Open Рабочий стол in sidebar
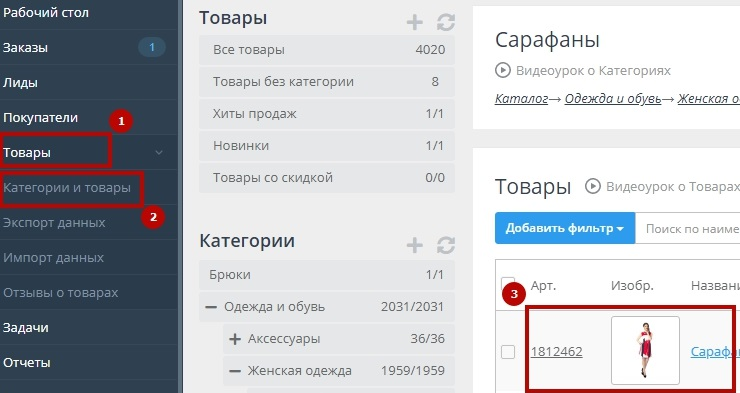The width and height of the screenshot is (740, 393). coord(45,12)
